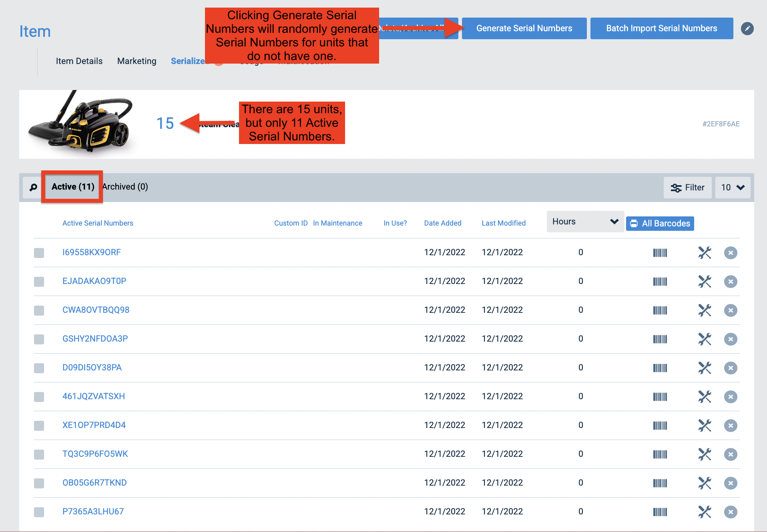
Task: Open maintenance tools for OB05G6R7TKND
Action: click(705, 483)
